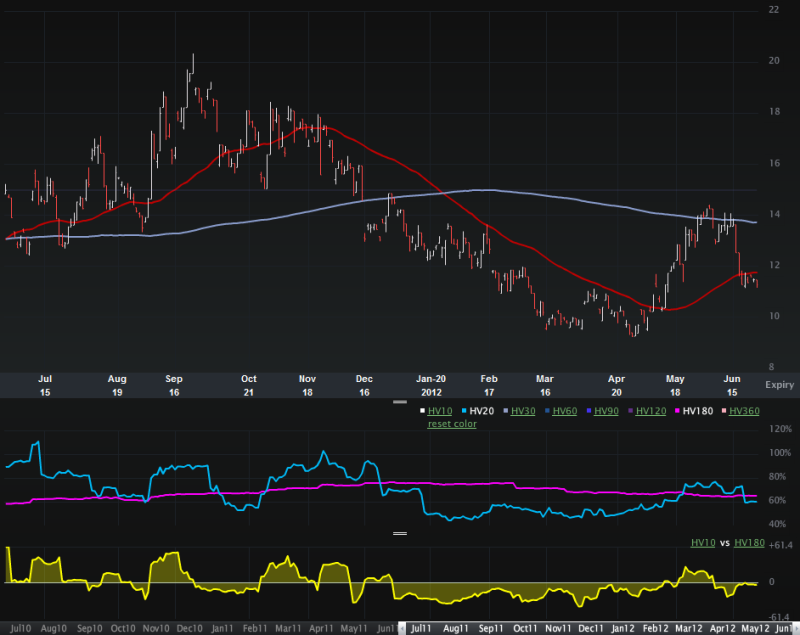Viewport: 800px width, 635px height.
Task: Click the cyan HV20 color square
Action: click(463, 411)
